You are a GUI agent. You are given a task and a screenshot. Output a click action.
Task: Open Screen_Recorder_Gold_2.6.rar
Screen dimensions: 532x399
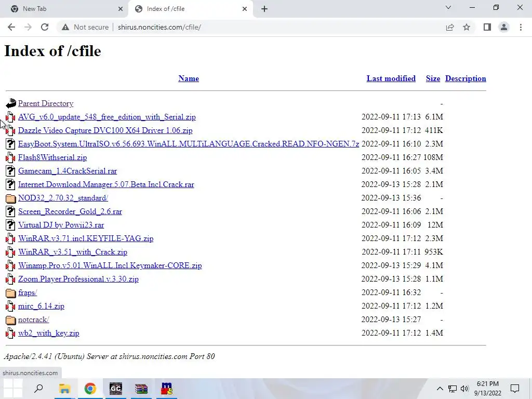[70, 211]
